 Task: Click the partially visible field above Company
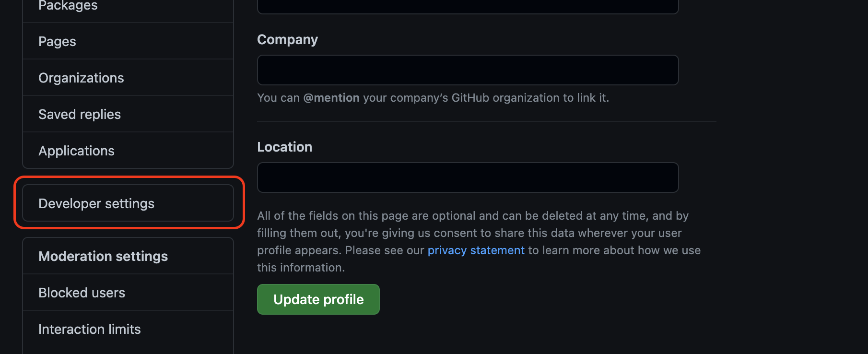pos(468,6)
